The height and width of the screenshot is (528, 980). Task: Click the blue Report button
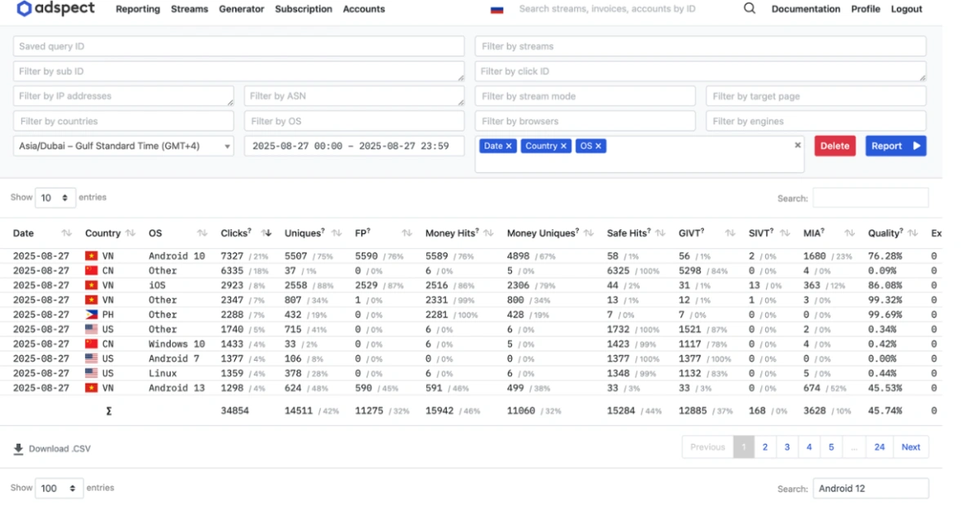[896, 146]
